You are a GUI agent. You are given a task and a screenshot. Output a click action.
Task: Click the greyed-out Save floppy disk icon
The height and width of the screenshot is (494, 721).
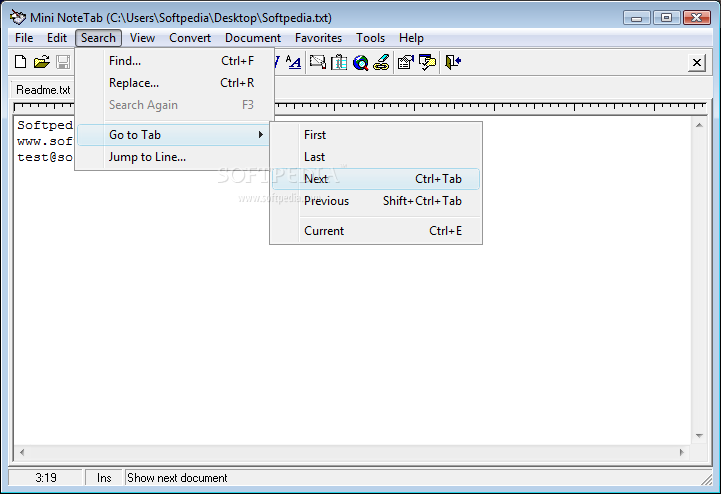[x=63, y=62]
